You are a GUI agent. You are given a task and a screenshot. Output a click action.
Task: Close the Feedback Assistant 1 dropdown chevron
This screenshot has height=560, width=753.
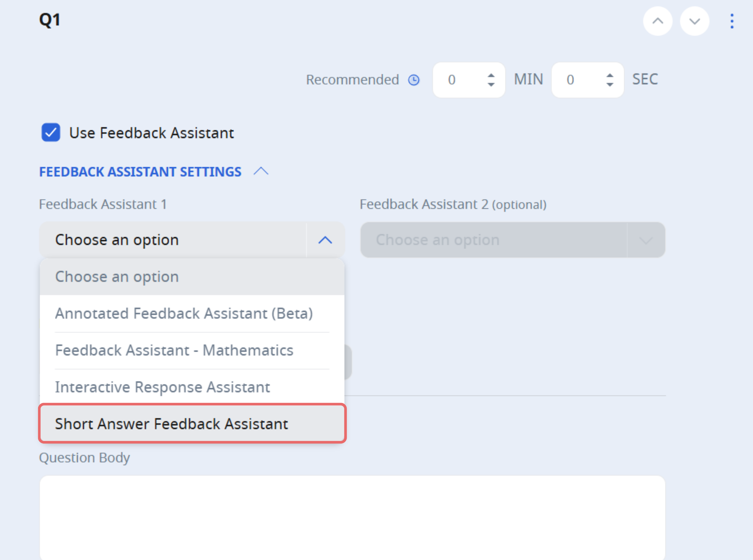325,240
